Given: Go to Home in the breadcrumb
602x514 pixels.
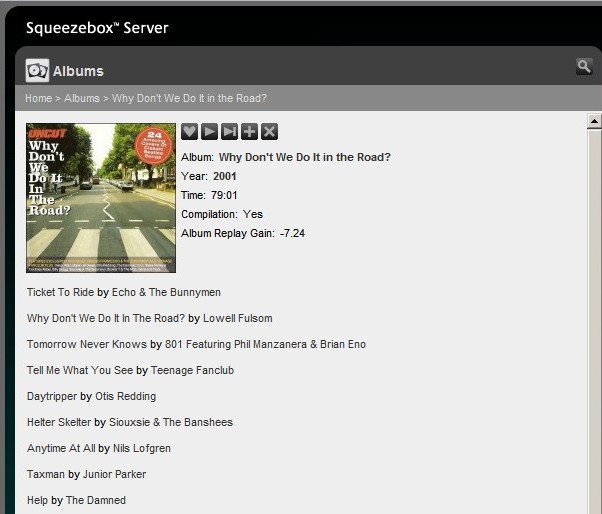Looking at the screenshot, I should (38, 99).
